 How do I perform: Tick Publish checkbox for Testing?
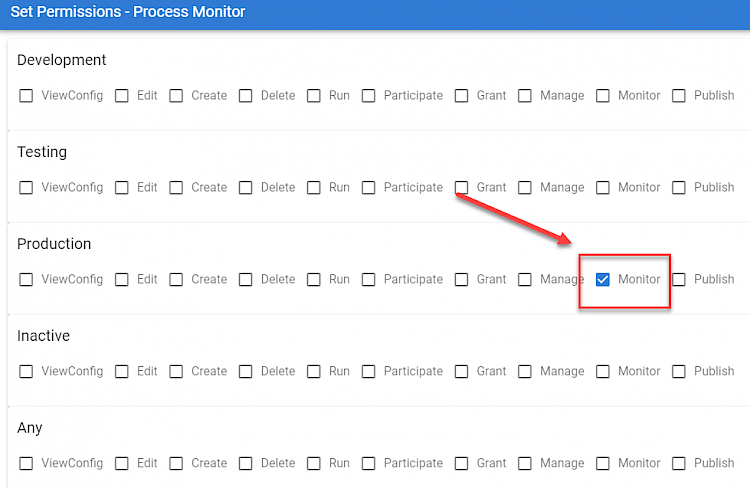[679, 188]
